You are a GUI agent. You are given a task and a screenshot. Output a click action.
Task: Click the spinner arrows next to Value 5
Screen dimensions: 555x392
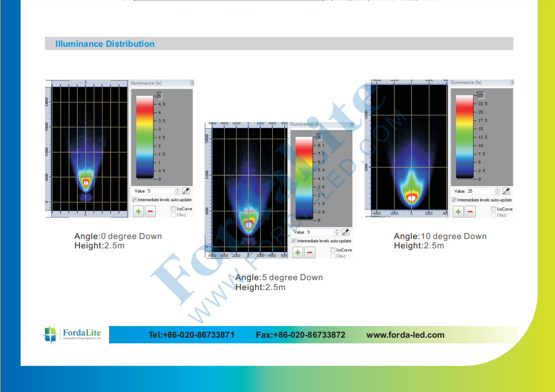click(x=177, y=191)
